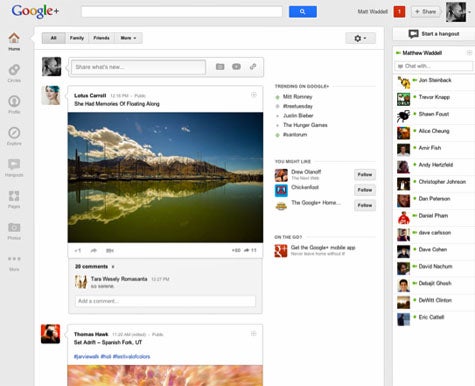Open the Profile sidebar icon

click(x=14, y=105)
